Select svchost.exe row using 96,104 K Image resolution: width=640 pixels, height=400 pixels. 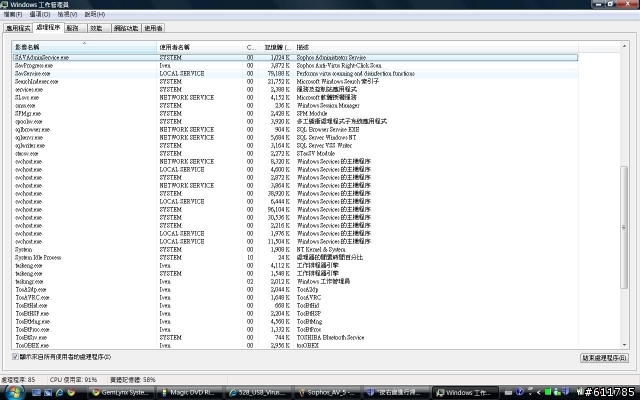click(295, 209)
